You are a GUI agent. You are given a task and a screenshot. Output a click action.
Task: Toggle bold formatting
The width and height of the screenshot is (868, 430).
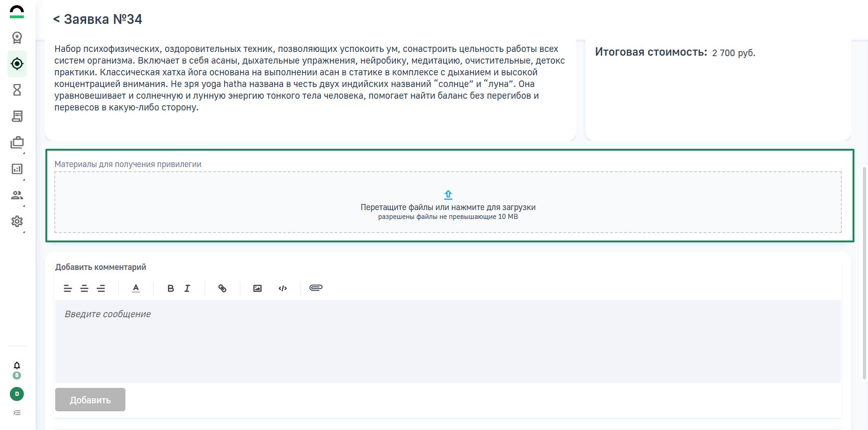(170, 288)
